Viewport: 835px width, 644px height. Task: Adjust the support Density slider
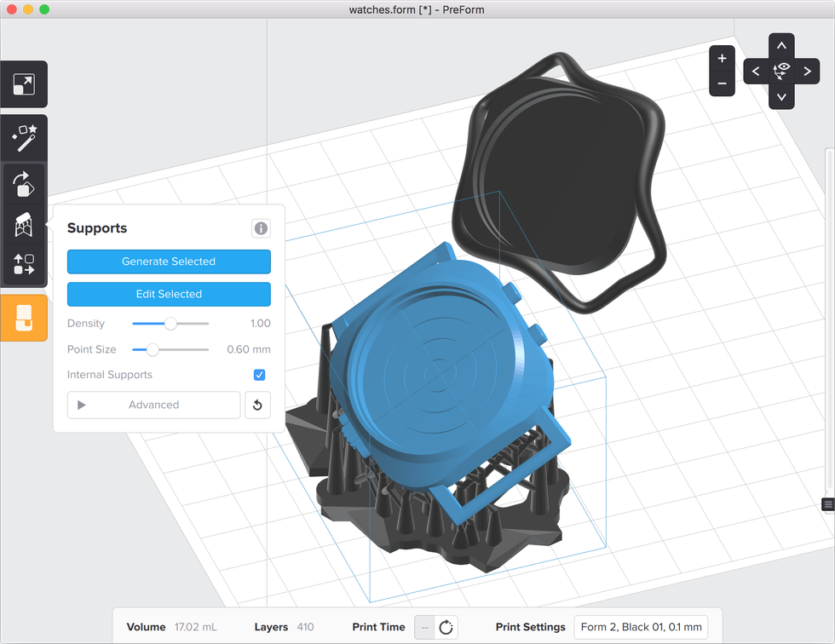click(170, 324)
